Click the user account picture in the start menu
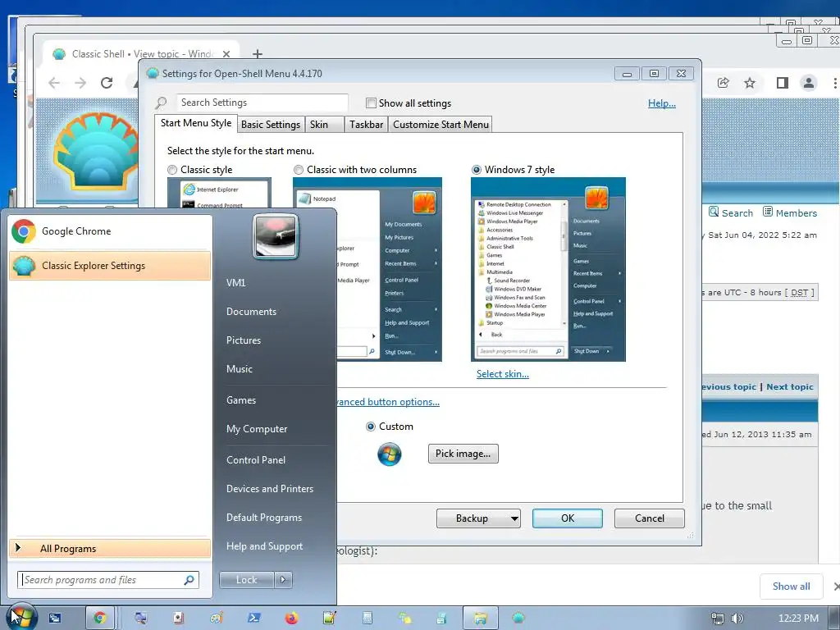Viewport: 840px width, 630px height. click(x=276, y=237)
